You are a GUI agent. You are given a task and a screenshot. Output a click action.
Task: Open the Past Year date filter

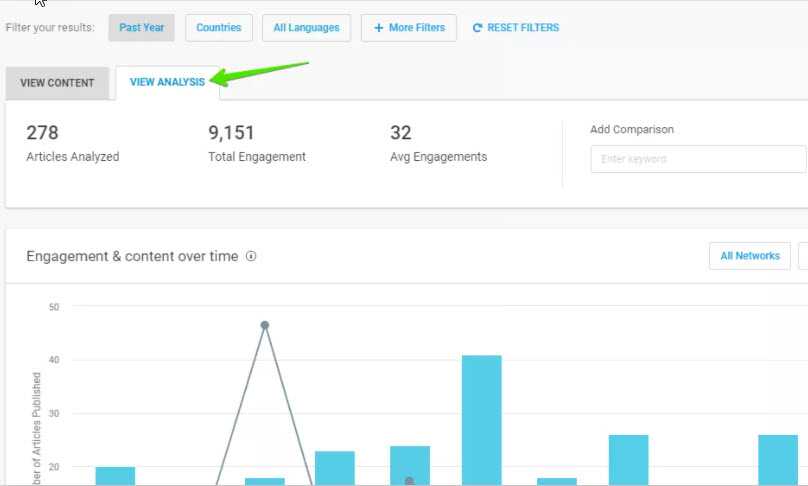pos(141,28)
